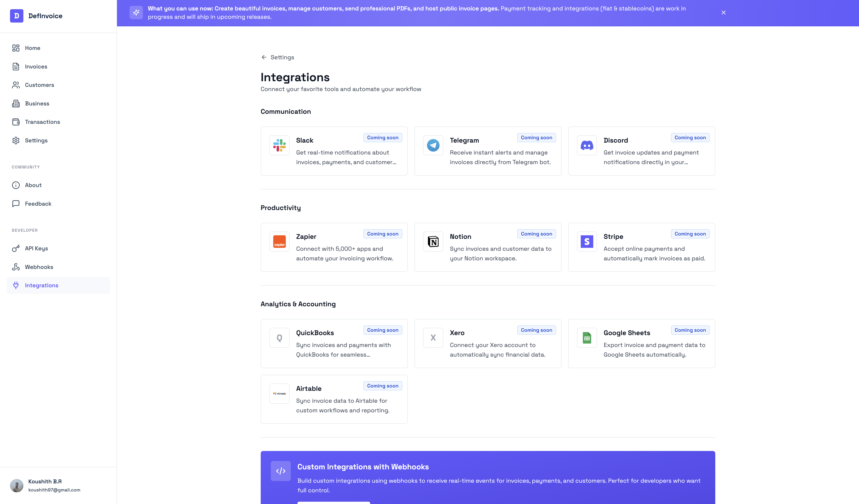Click the Zapier logo icon

279,242
